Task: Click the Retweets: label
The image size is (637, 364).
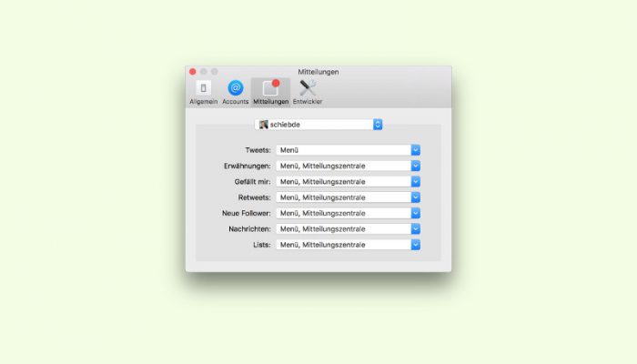Action: point(254,197)
